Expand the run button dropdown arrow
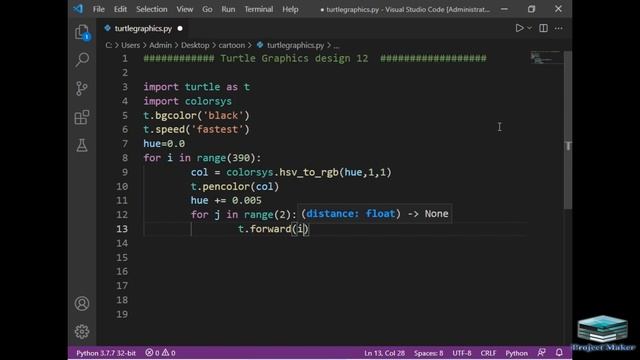 529,28
